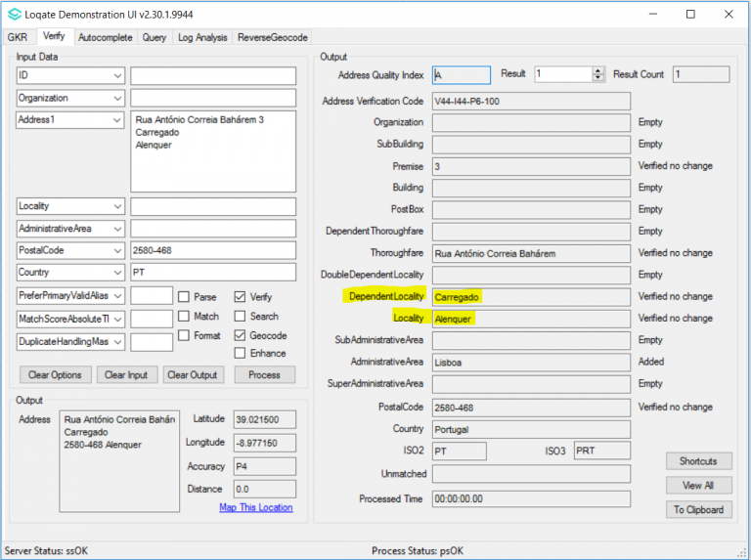Click the To Clipboard button
Image resolution: width=751 pixels, height=560 pixels.
coord(698,509)
